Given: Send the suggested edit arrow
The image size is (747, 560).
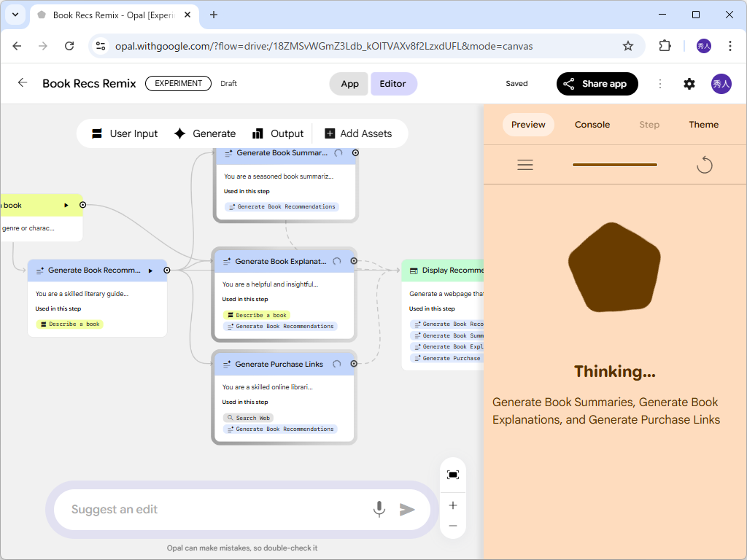Looking at the screenshot, I should point(407,510).
